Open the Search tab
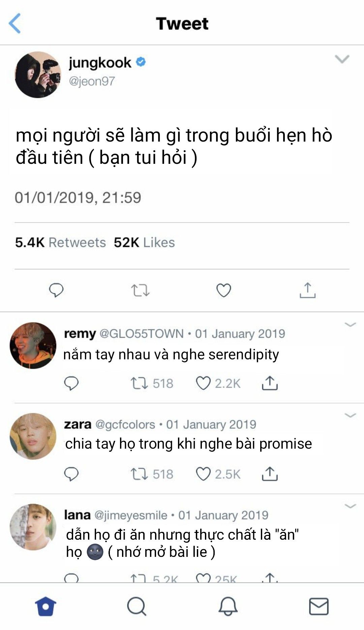Viewport: 364px width, 630px height. tap(136, 606)
